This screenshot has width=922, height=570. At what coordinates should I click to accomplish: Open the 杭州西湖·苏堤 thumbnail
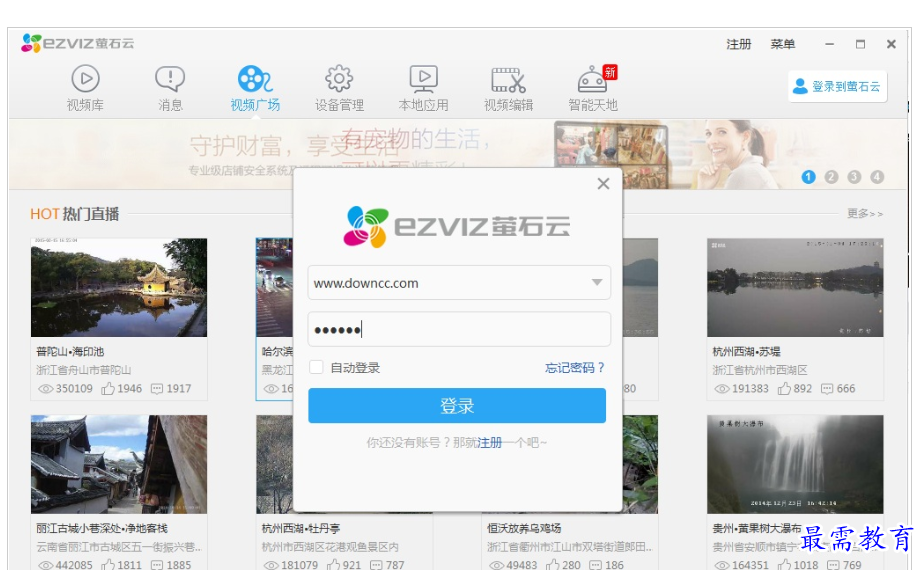tap(795, 288)
